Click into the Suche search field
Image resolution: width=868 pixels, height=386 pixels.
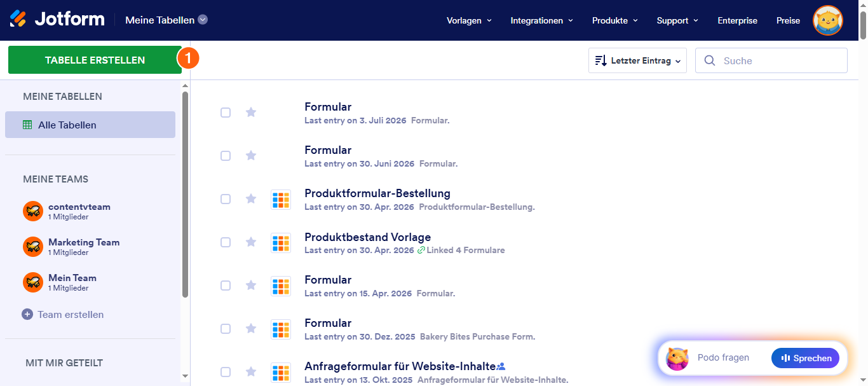point(771,60)
